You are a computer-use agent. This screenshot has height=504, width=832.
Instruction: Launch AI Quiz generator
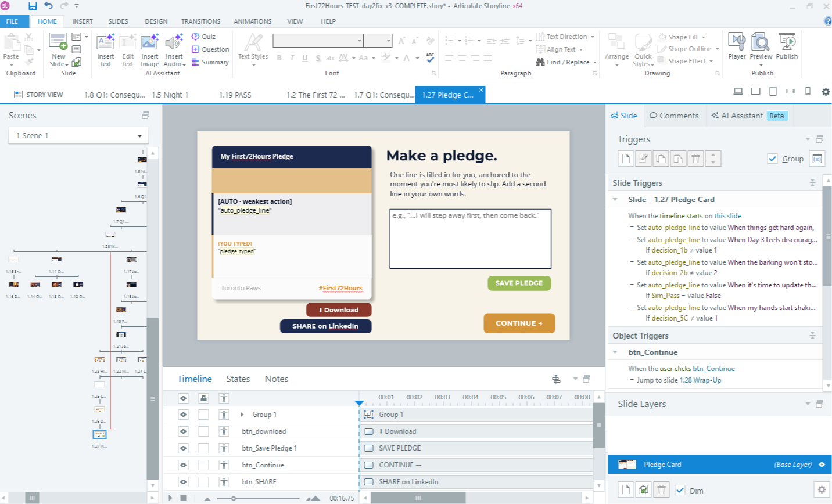(203, 37)
